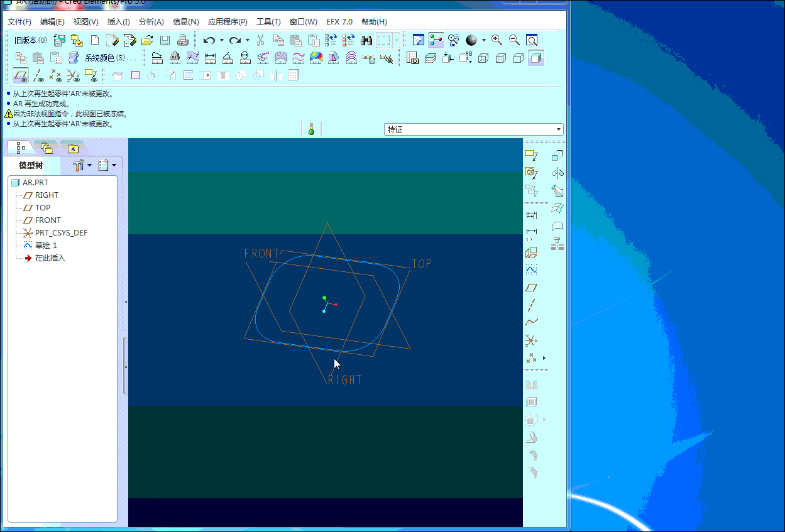The image size is (785, 532).
Task: Switch to no hidden display mode
Action: [x=519, y=58]
